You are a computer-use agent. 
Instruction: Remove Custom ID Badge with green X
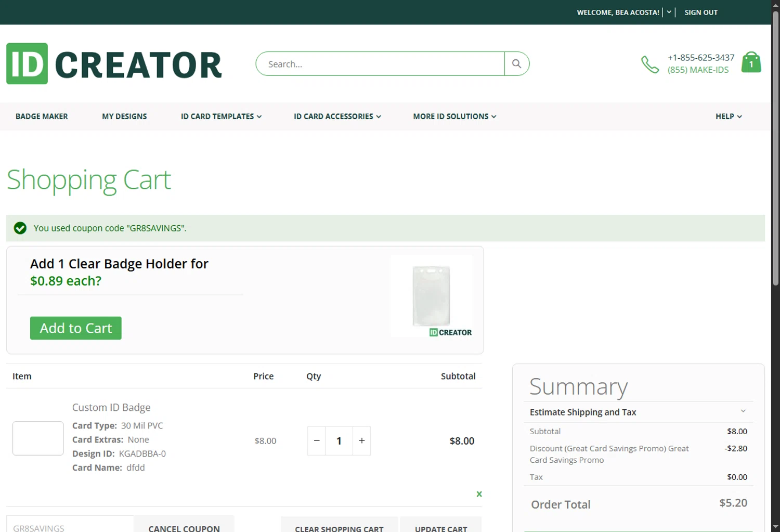(x=479, y=494)
